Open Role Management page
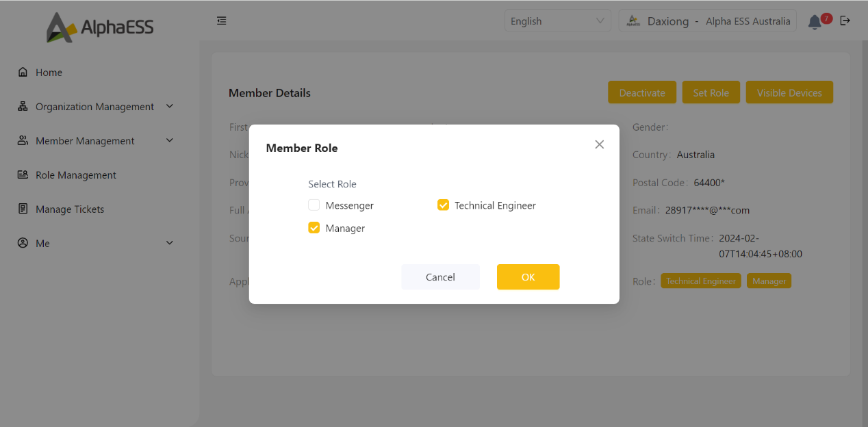The image size is (868, 427). (x=76, y=175)
